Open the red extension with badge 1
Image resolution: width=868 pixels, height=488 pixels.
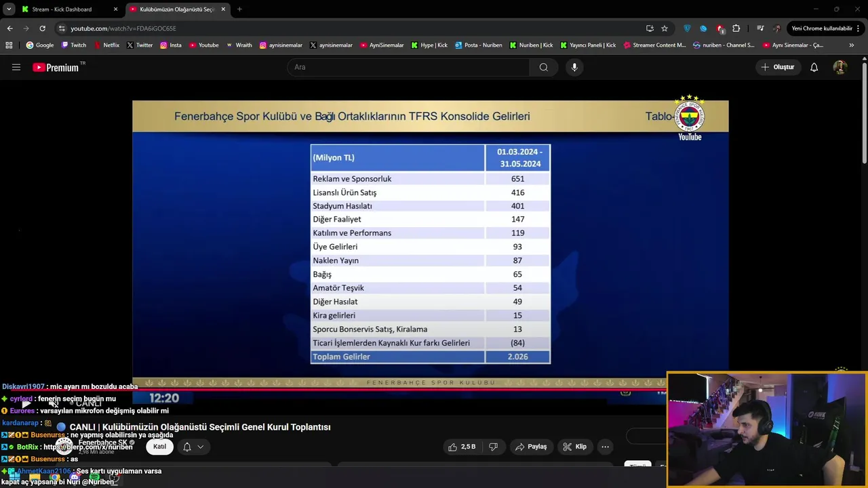click(x=720, y=29)
